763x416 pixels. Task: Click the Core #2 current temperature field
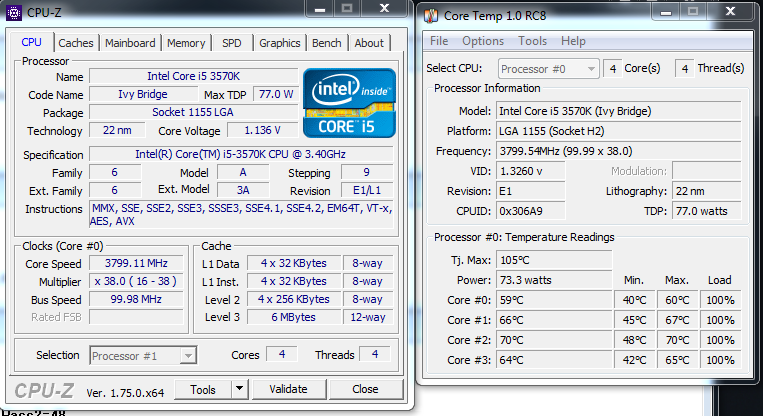[x=554, y=340]
